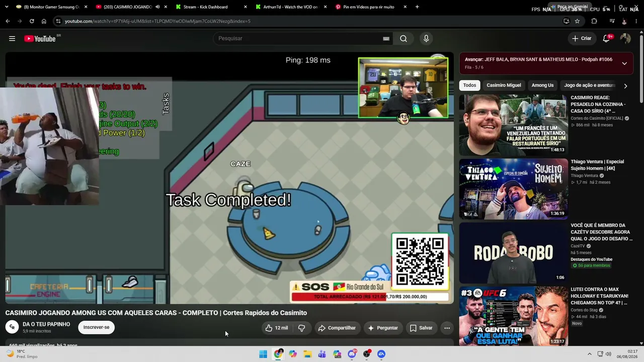Install page as app from address bar
Image resolution: width=644 pixels, height=362 pixels.
pos(566,21)
